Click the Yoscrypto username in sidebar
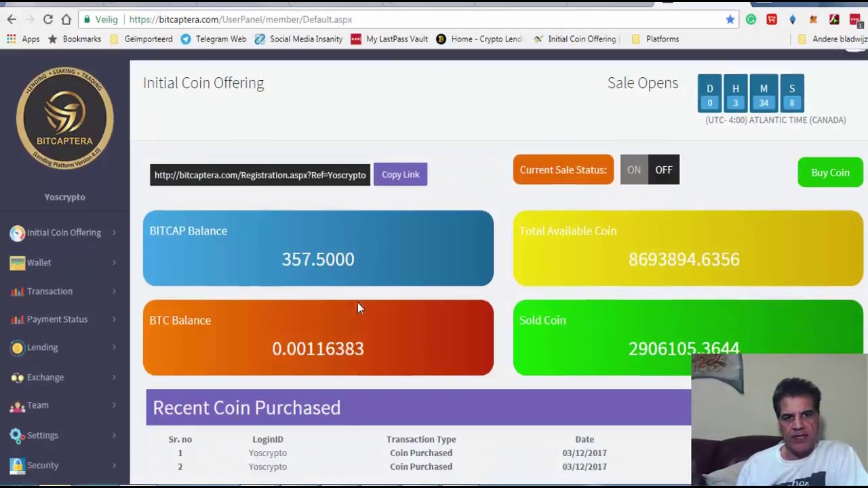The image size is (868, 488). (x=64, y=197)
